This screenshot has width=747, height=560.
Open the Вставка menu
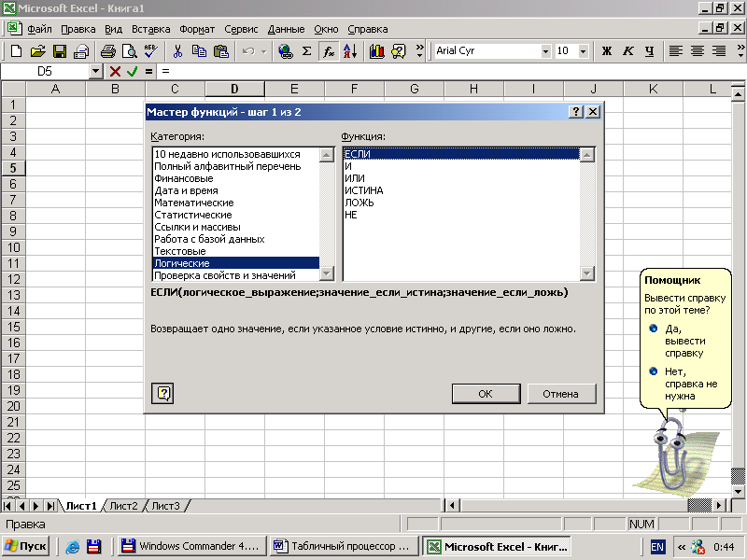(x=151, y=30)
